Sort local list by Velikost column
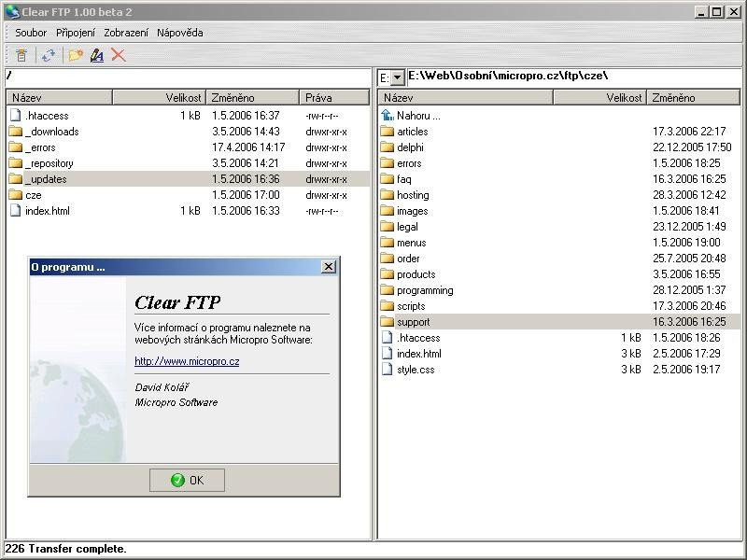Viewport: 747px width, 560px height. (599, 98)
